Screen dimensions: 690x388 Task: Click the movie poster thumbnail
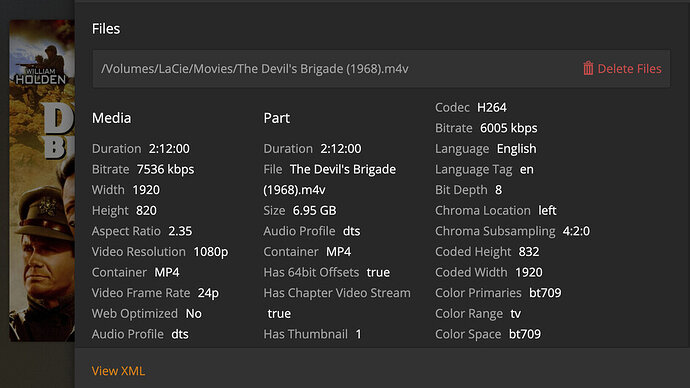42,180
